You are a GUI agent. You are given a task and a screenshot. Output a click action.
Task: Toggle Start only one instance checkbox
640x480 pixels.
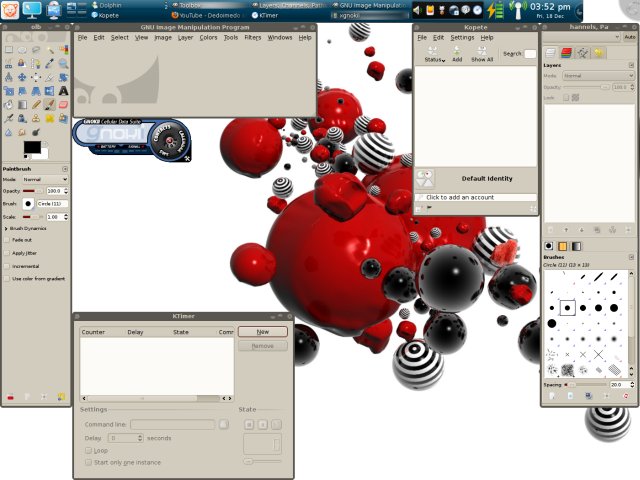tap(88, 462)
